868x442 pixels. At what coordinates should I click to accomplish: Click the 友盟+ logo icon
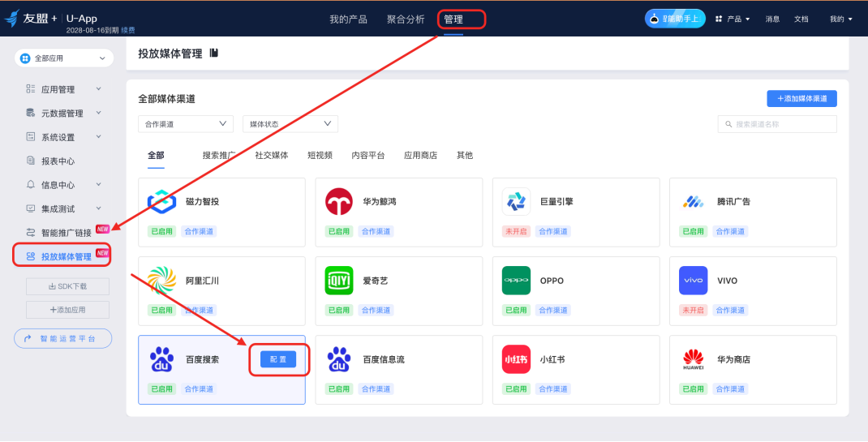point(11,18)
